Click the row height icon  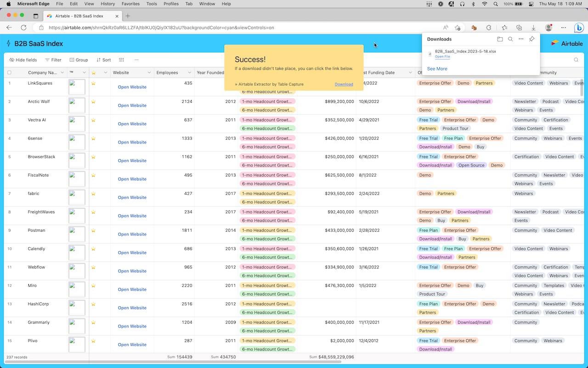pos(122,60)
